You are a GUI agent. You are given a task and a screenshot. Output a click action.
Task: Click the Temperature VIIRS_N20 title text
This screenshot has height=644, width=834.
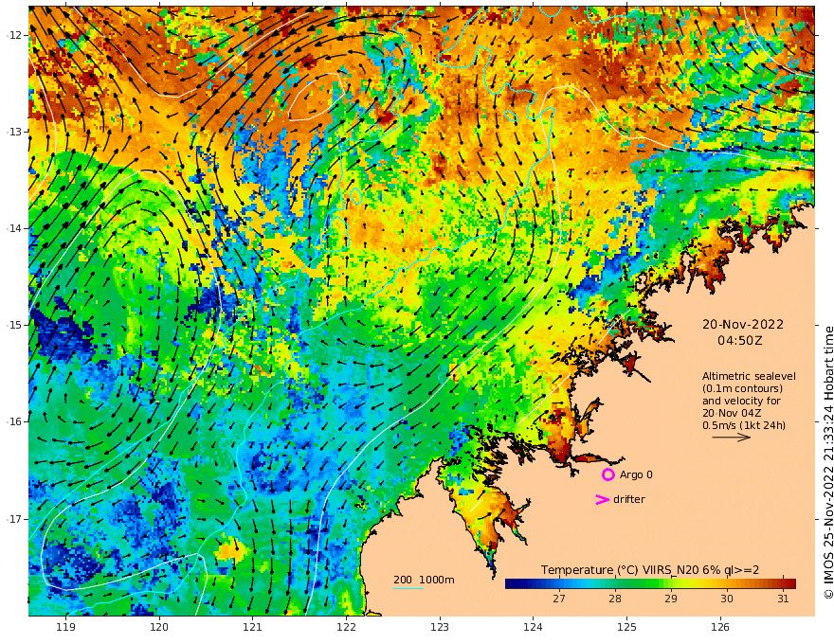[x=650, y=569]
